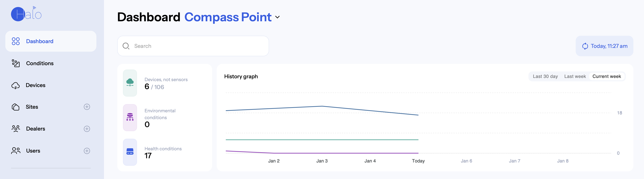The image size is (644, 179).
Task: Expand Dealers with the plus button
Action: tap(87, 129)
